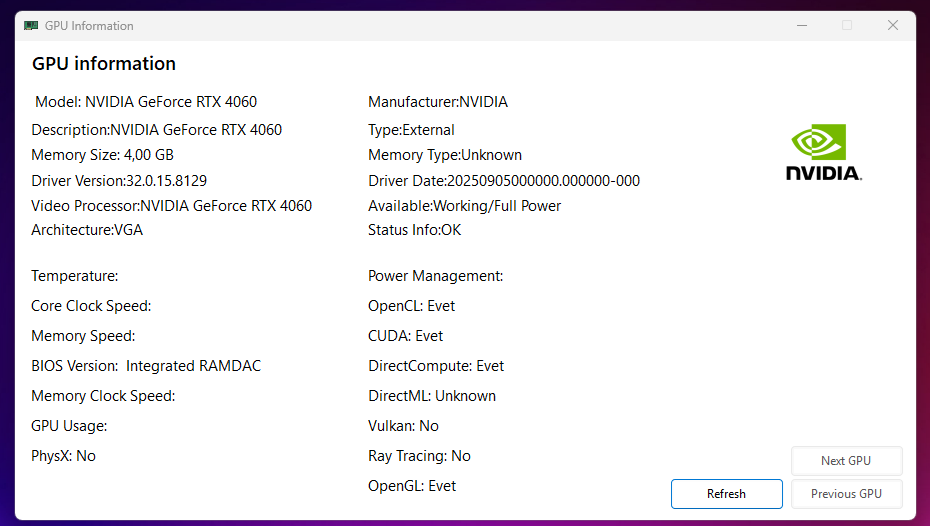The height and width of the screenshot is (526, 930).
Task: Go to the Next GPU
Action: tap(846, 461)
